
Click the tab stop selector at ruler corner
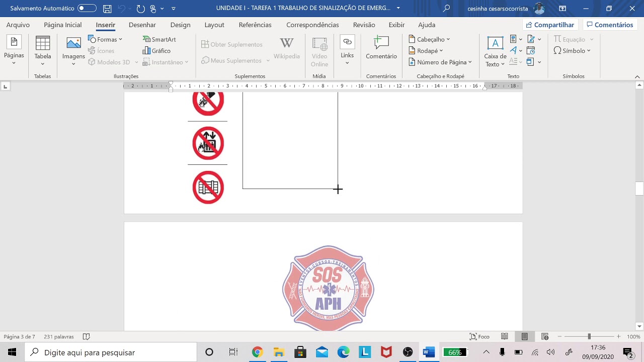click(6, 86)
